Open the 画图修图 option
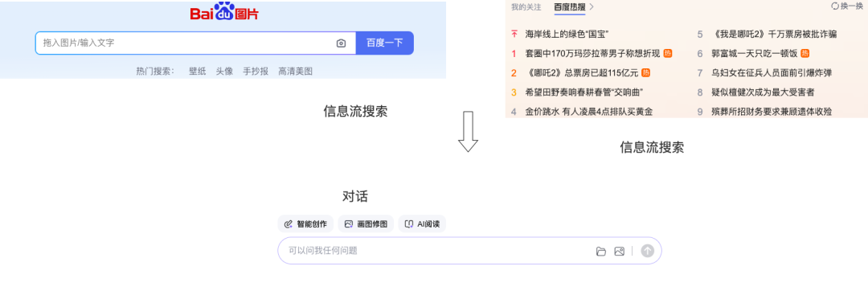Screen dimensions: 868x295 click(366, 224)
